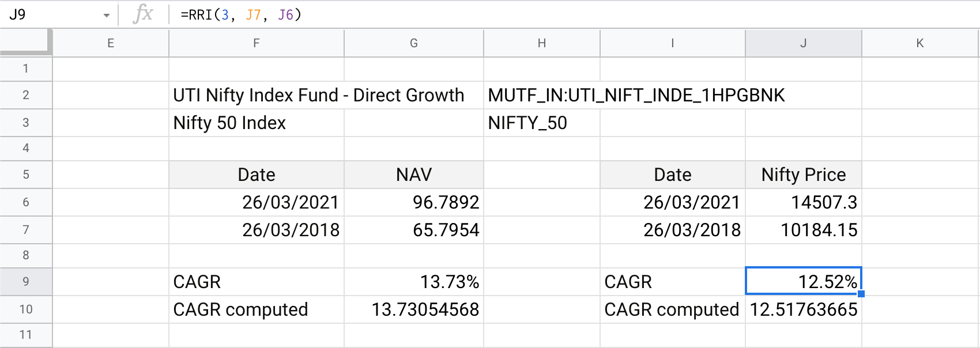Click cell 'Nifty 50 Index'
Image resolution: width=980 pixels, height=348 pixels.
tap(257, 123)
